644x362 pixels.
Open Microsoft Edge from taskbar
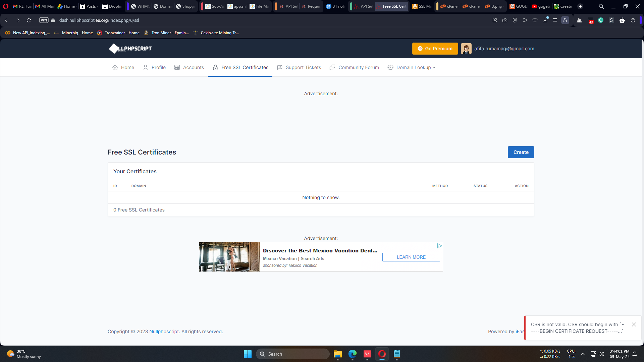352,354
